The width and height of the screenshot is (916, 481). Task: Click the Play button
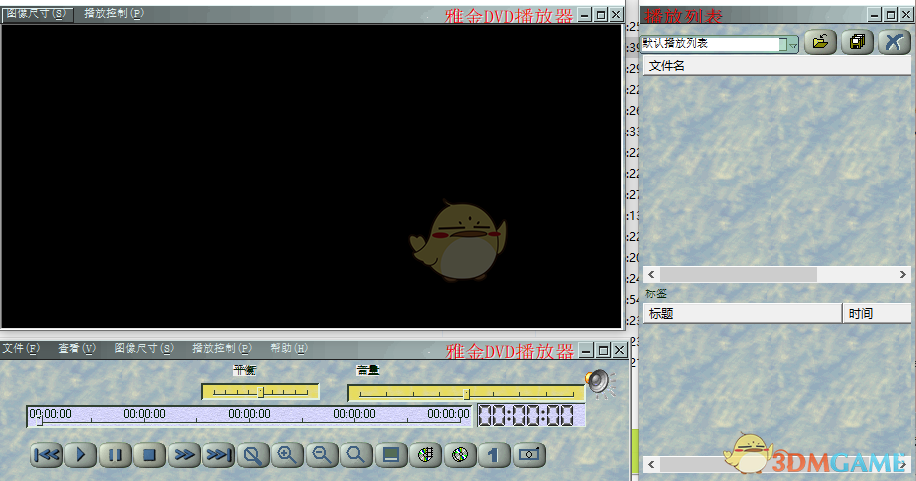tap(82, 455)
